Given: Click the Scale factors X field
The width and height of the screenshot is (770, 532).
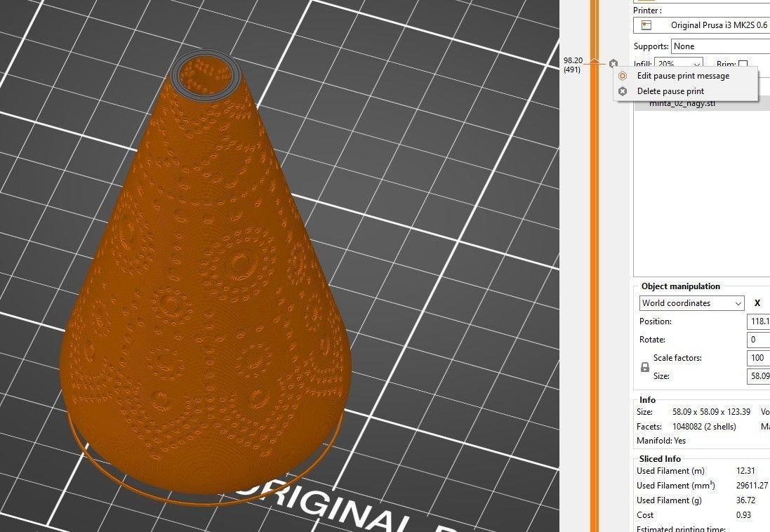Looking at the screenshot, I should point(758,358).
